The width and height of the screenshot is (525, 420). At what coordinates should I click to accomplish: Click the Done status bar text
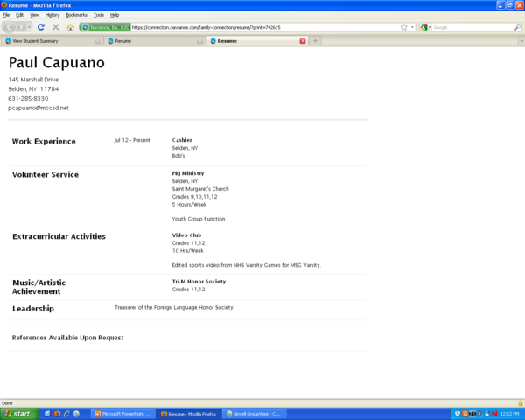point(7,403)
